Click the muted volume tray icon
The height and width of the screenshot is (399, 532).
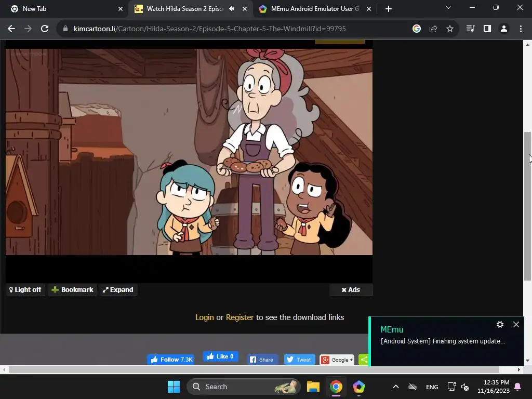click(x=465, y=387)
